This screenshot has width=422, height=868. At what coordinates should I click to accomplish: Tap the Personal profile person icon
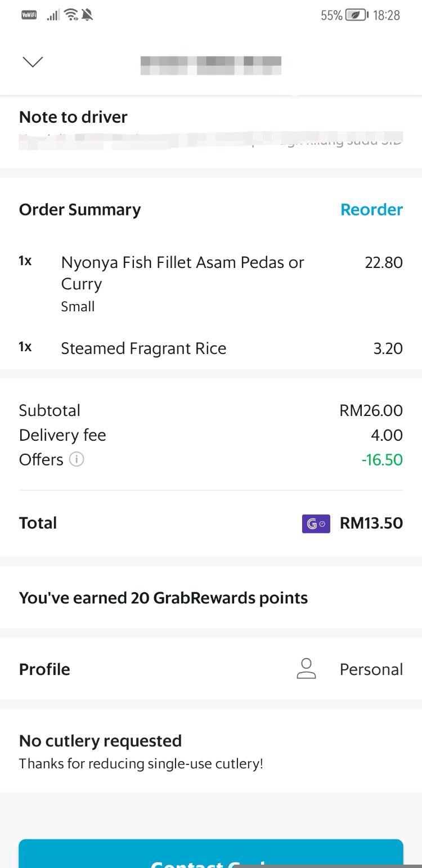(x=306, y=669)
